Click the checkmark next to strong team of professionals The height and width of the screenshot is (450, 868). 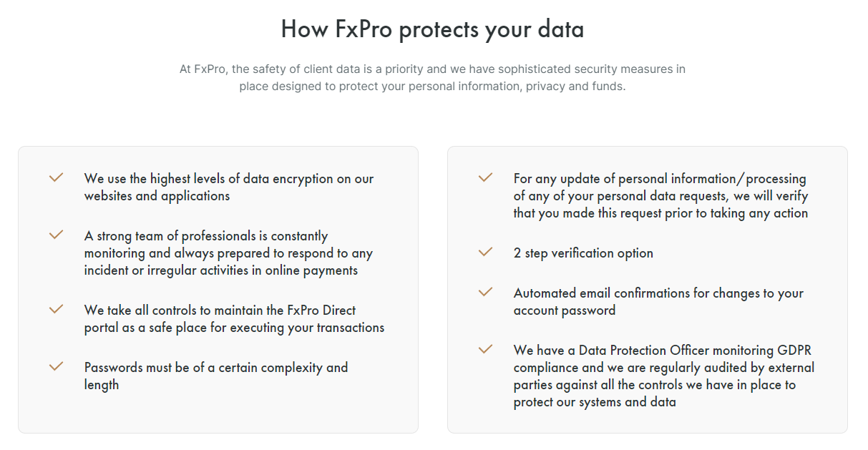56,235
